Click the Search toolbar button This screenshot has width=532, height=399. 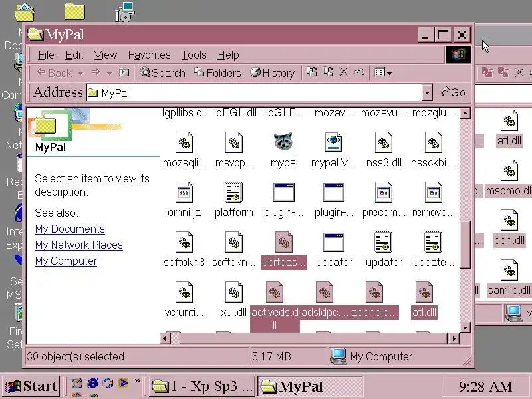[162, 73]
